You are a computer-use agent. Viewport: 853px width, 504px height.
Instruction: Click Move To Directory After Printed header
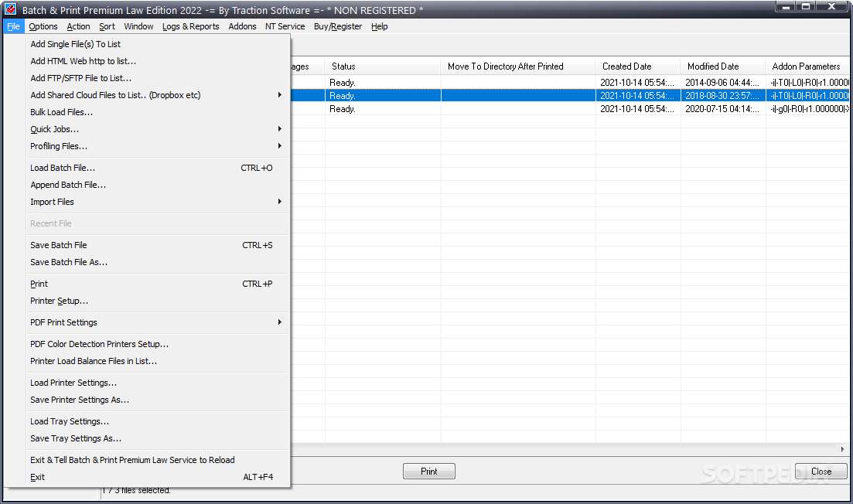point(517,66)
